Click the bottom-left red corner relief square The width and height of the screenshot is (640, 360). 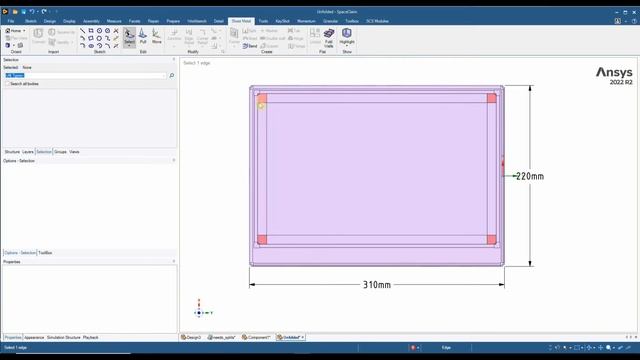pyautogui.click(x=262, y=240)
